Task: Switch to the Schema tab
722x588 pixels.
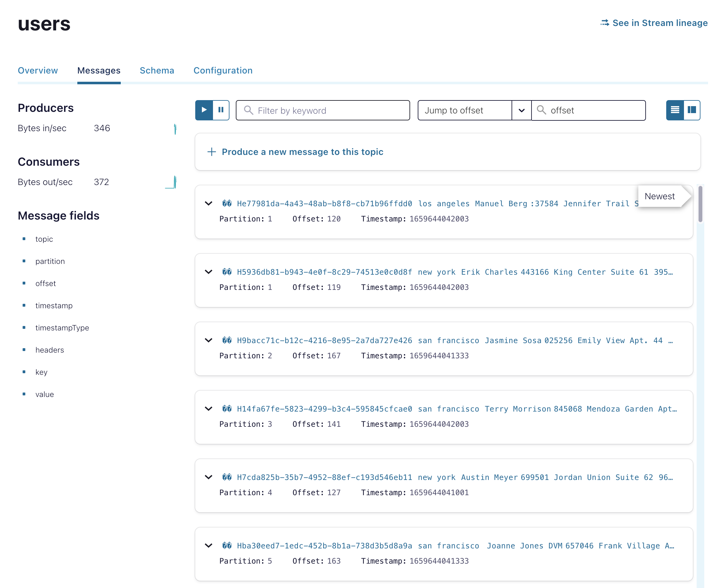Action: (157, 70)
